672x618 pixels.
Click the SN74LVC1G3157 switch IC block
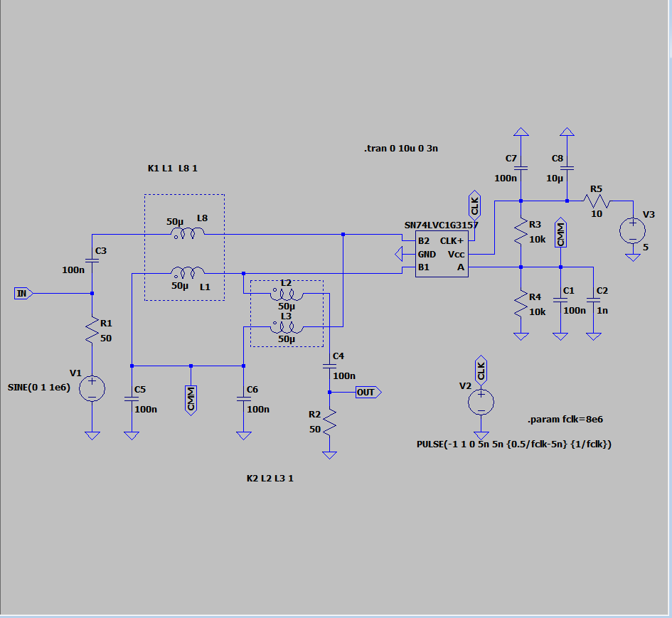click(442, 254)
